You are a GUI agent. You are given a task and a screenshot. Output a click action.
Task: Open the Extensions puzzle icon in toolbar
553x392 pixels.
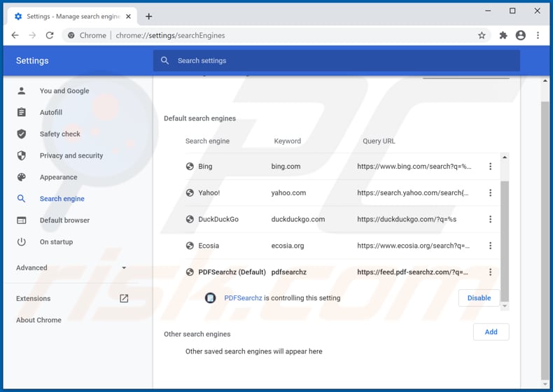tap(503, 35)
